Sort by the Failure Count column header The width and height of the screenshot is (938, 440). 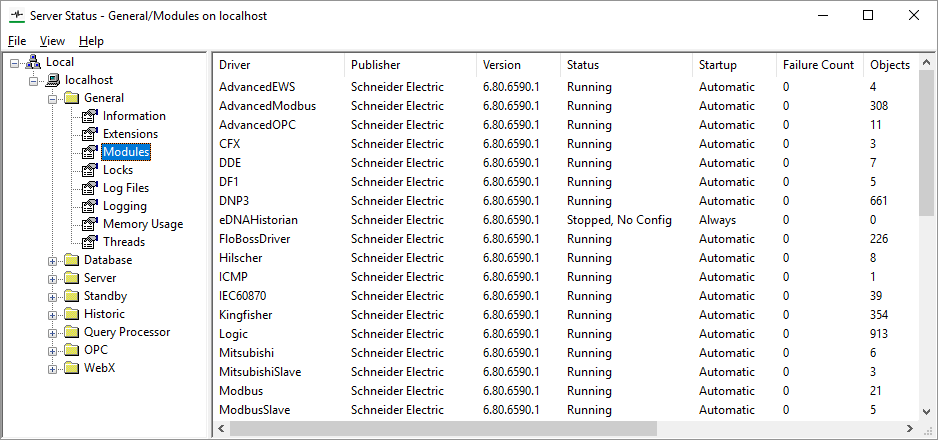820,65
